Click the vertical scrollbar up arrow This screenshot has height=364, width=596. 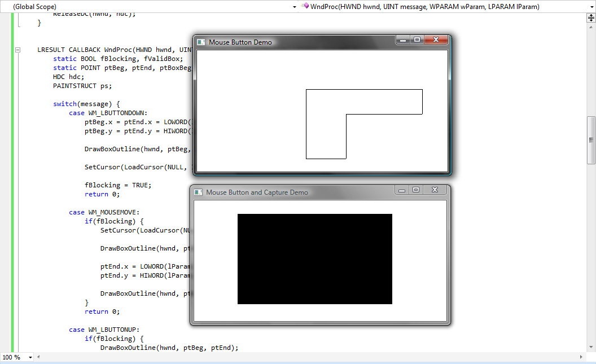tap(591, 27)
